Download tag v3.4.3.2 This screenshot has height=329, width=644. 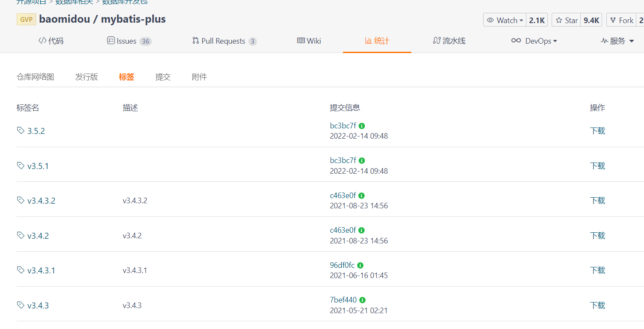pos(597,201)
